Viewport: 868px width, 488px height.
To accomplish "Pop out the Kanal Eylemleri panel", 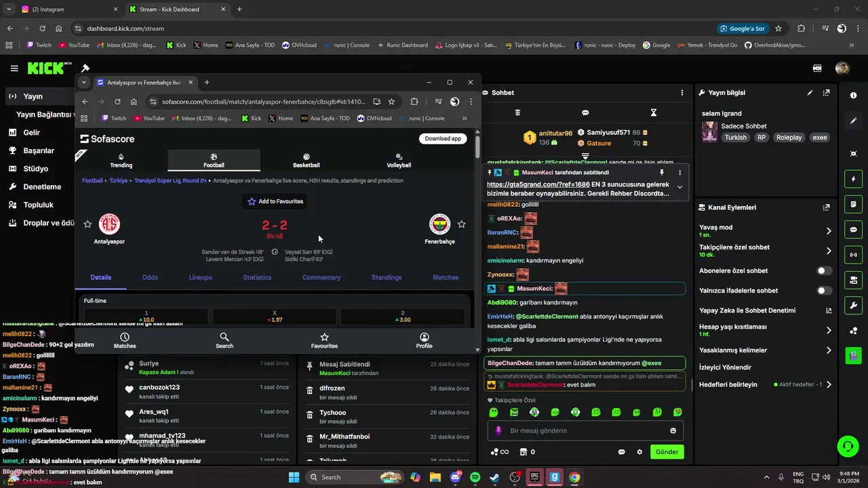I will click(826, 207).
